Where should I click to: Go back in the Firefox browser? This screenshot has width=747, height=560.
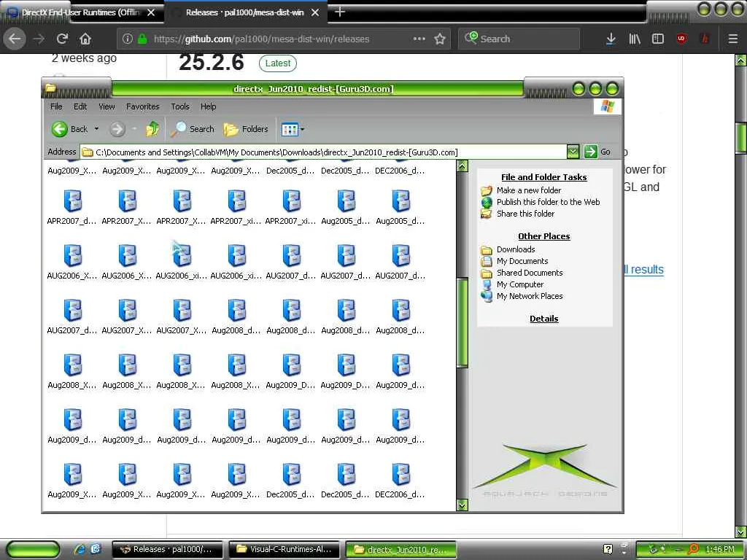(x=15, y=39)
